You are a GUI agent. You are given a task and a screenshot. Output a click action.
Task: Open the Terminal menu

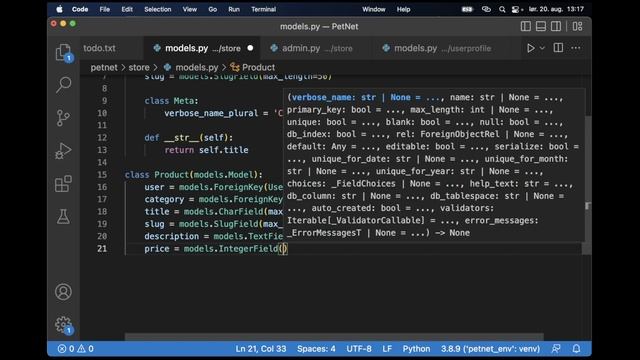pos(263,9)
